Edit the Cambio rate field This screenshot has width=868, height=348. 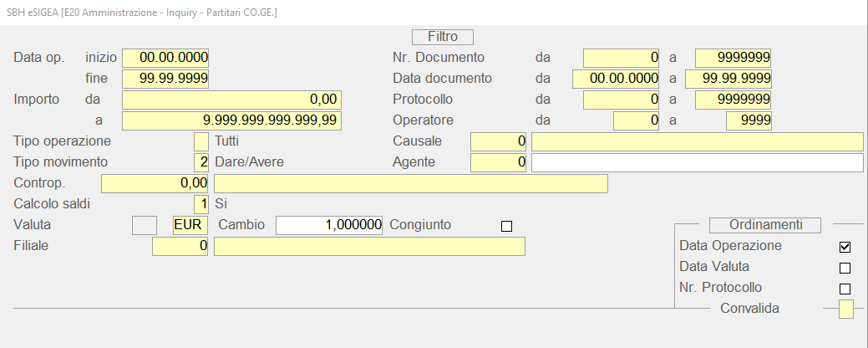tap(330, 225)
